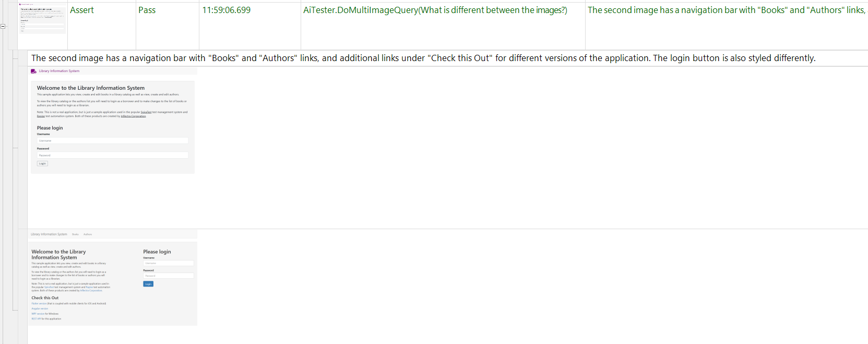Open the Assert row screenshot thumbnail
The width and height of the screenshot is (868, 344).
click(42, 19)
